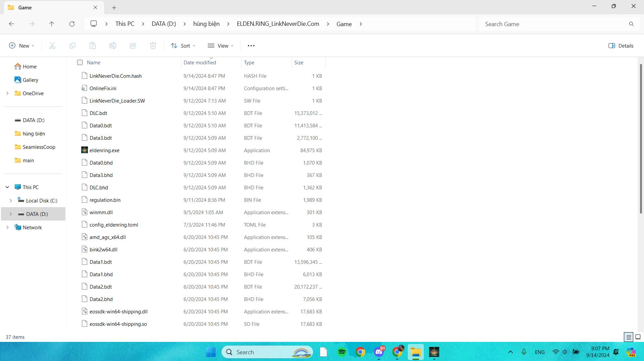
Task: Click the Refresh icon beside address bar
Action: coord(72,24)
